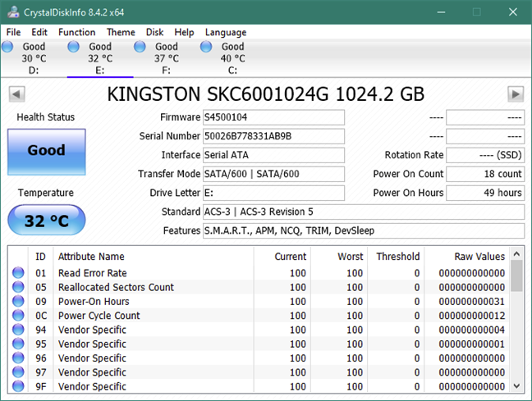Minimize the CrystalDiskInfo window
The height and width of the screenshot is (401, 532).
tap(441, 12)
